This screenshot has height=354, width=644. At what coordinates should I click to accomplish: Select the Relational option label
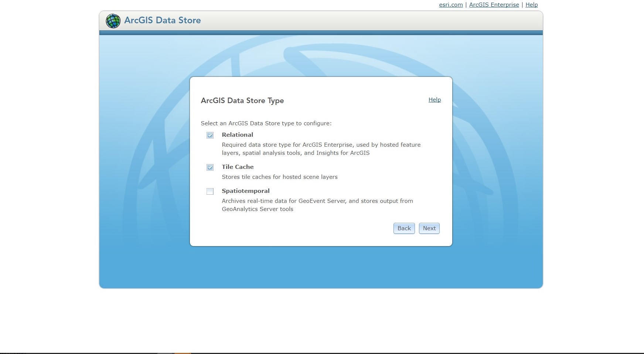tap(237, 135)
